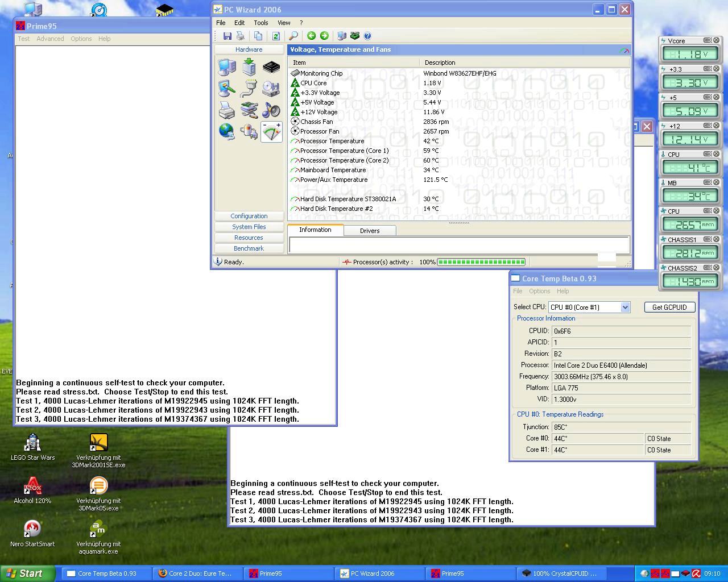Click the Save icon in PC Wizard toolbar
This screenshot has height=582, width=728.
coord(227,36)
